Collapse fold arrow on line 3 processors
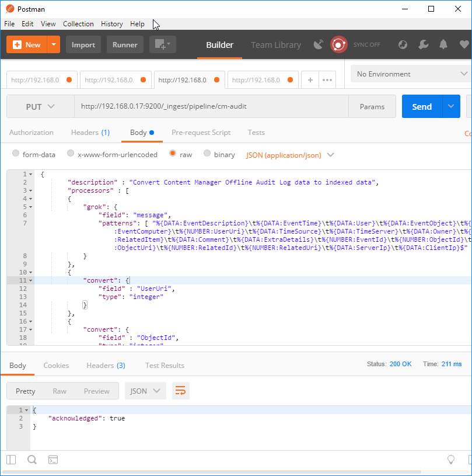472x476 pixels. pos(31,190)
